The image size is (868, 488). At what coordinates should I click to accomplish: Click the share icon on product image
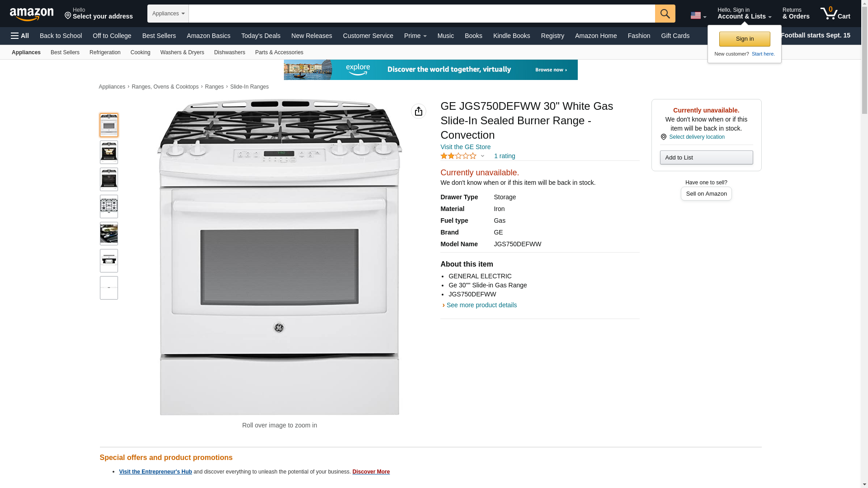pos(418,111)
